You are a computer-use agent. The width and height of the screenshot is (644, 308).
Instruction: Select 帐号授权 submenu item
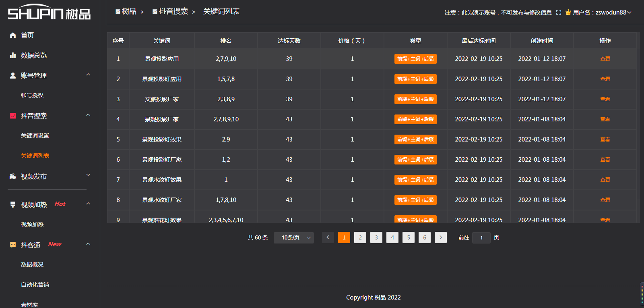32,95
